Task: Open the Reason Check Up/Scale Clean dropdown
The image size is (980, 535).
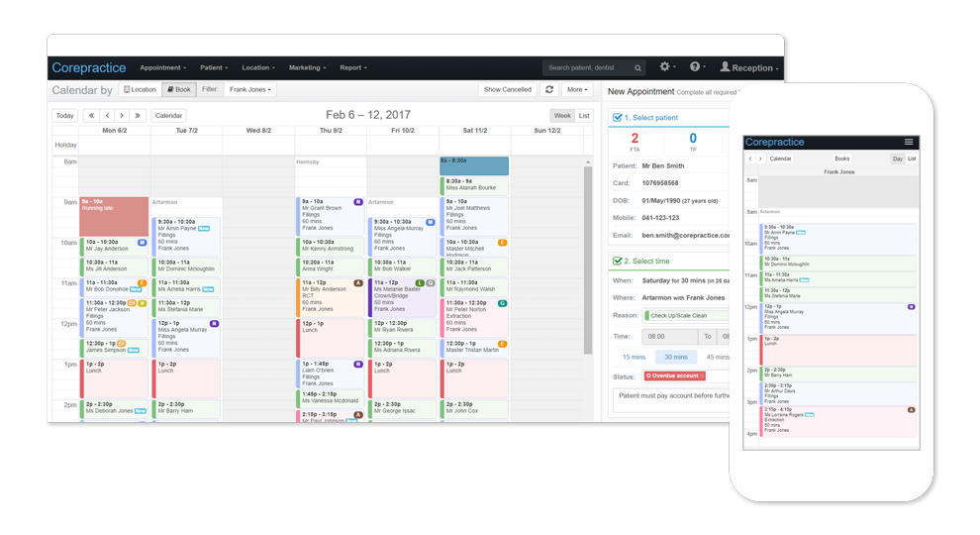Action: tap(685, 316)
